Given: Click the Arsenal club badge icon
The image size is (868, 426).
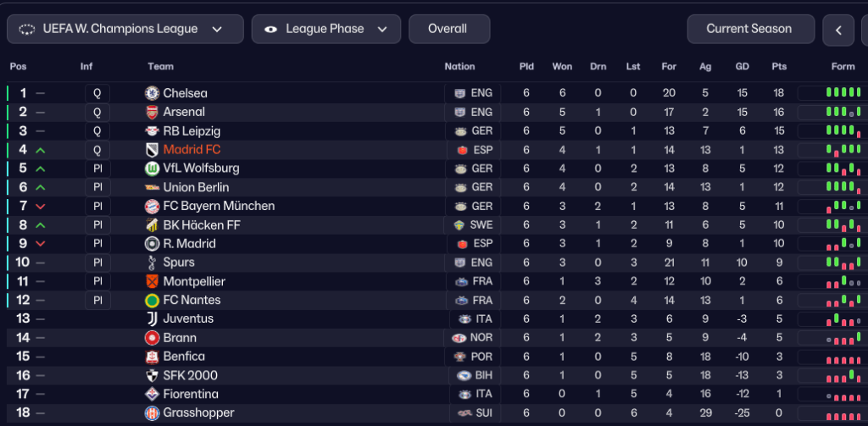Looking at the screenshot, I should 153,112.
